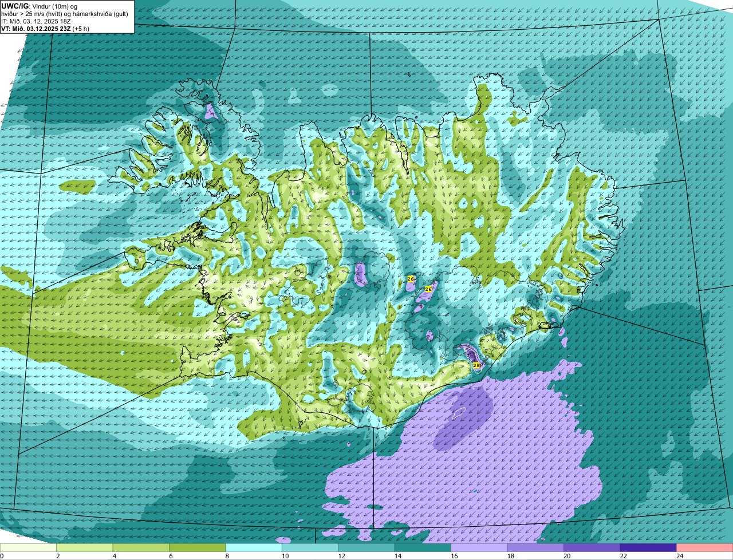Screen dimensions: 733x560
Task: Click the legend tick label '2'
Action: [x=58, y=556]
